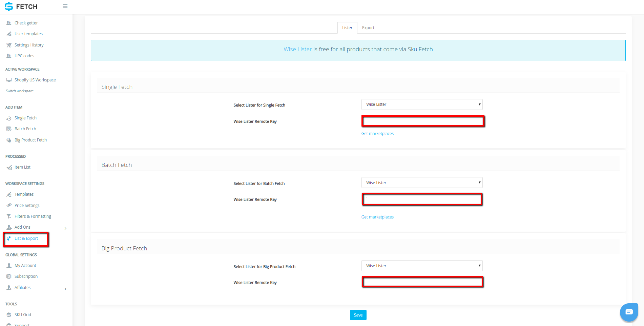This screenshot has height=326, width=644.
Task: Open Batch Fetch lister dropdown
Action: pos(422,183)
